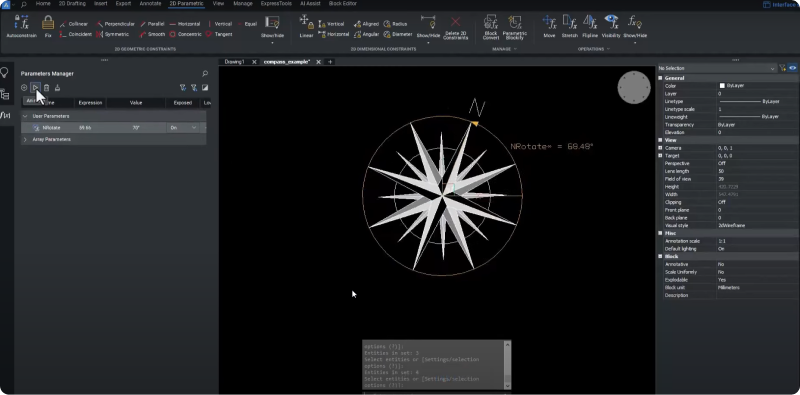The height and width of the screenshot is (395, 800).
Task: Open the 2D Drafting ribbon tab
Action: pos(72,4)
